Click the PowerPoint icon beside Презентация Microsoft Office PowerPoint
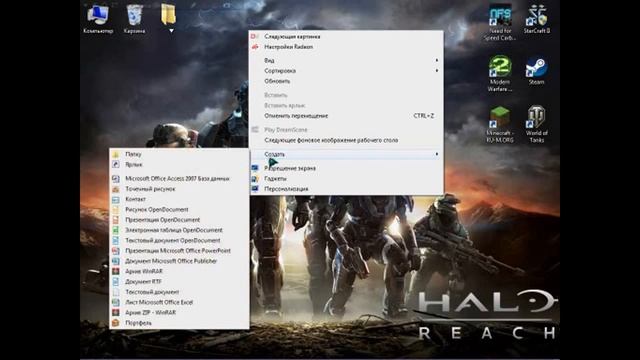Screen dimensions: 640x360 [x=116, y=251]
